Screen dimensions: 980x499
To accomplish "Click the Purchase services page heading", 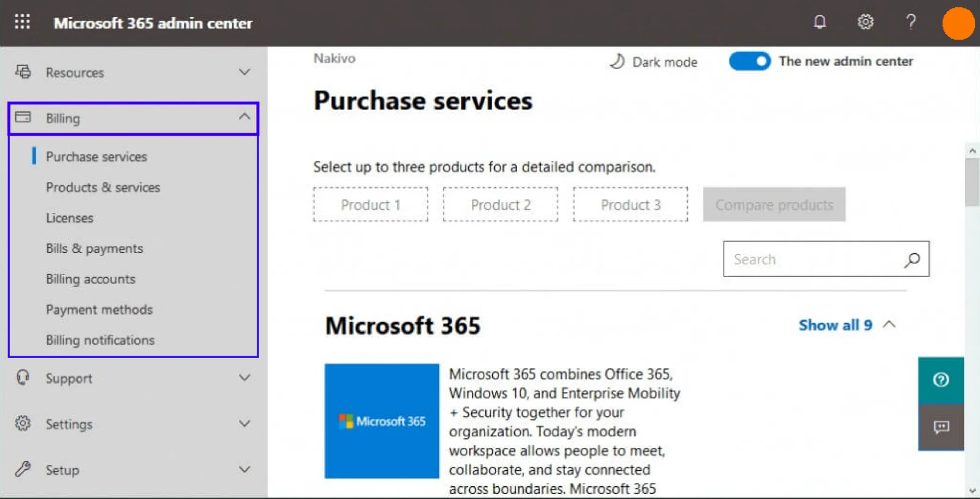I will point(423,101).
